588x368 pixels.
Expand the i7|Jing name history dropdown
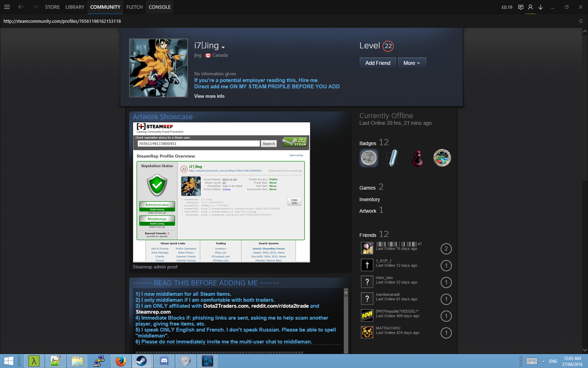point(223,47)
